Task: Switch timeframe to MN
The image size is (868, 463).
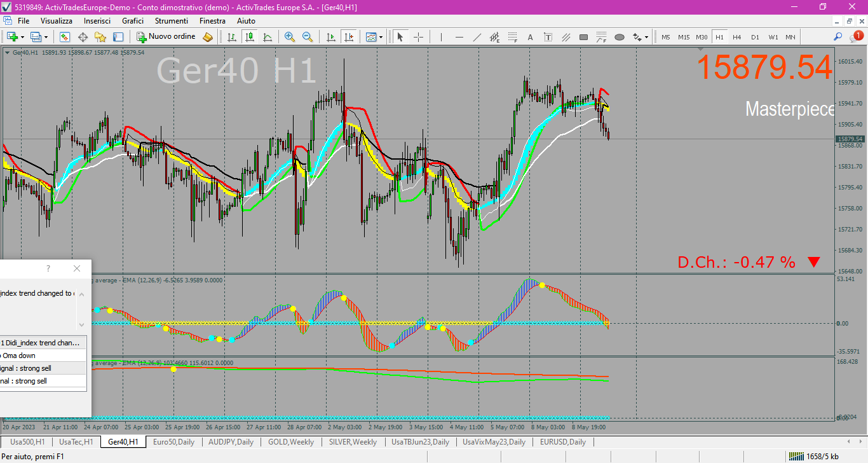Action: click(790, 37)
